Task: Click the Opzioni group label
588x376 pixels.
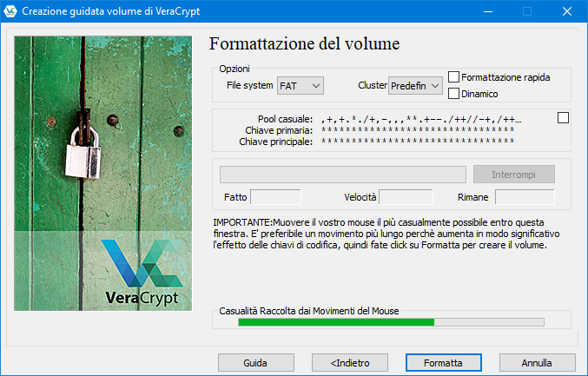Action: point(235,69)
